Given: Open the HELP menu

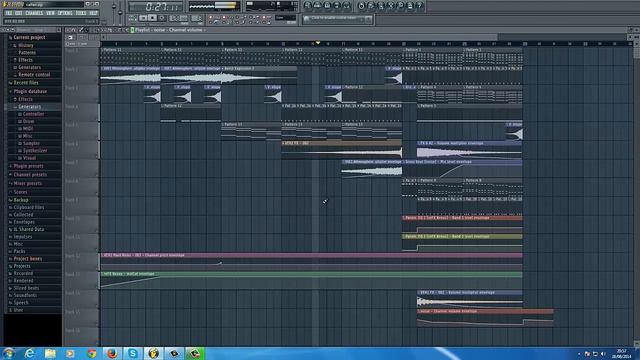Looking at the screenshot, I should point(93,13).
